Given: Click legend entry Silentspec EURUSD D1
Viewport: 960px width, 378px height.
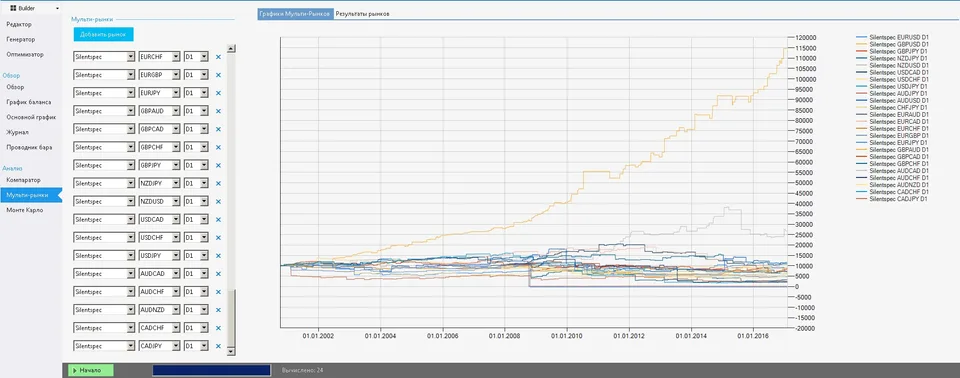Looking at the screenshot, I should (893, 37).
